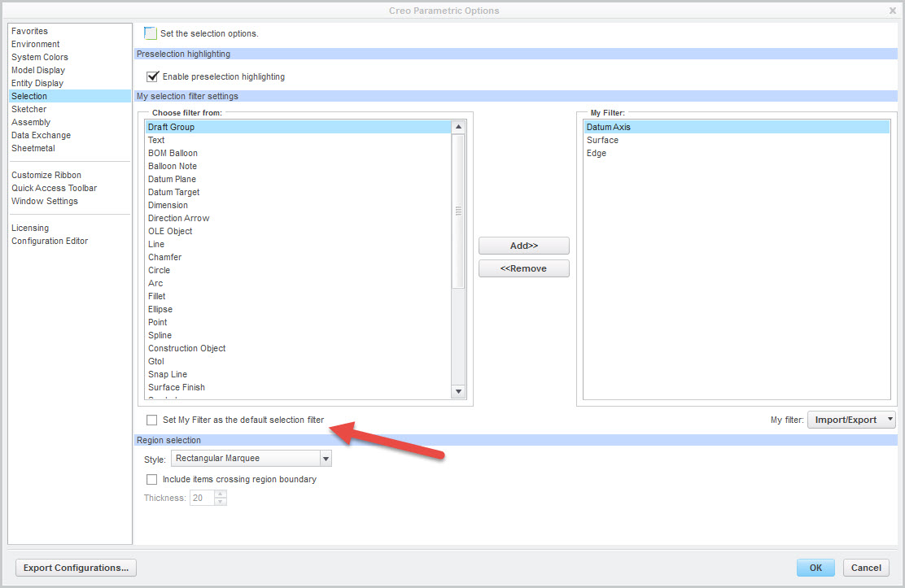905x588 pixels.
Task: Select Datum Target in filter list
Action: [x=298, y=192]
